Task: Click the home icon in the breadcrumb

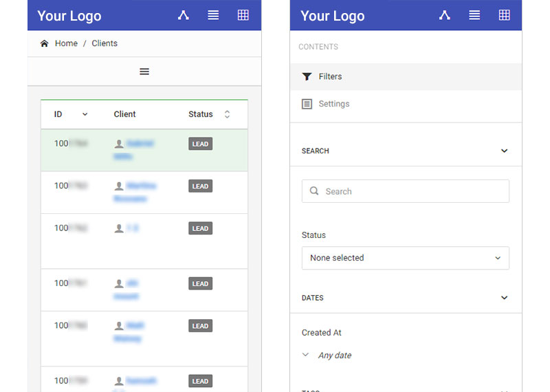Action: [45, 43]
